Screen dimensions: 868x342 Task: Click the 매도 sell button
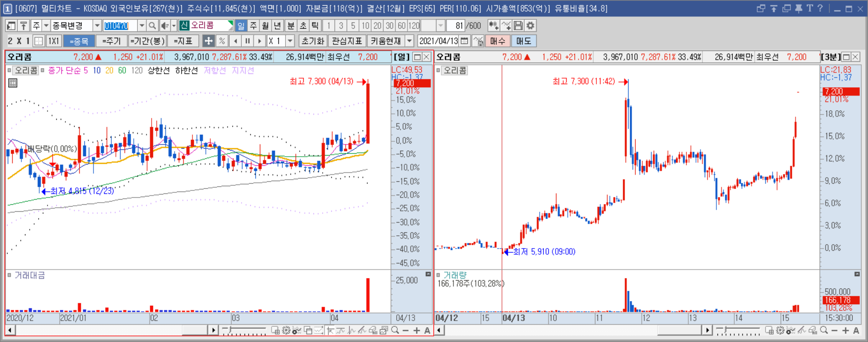click(524, 41)
